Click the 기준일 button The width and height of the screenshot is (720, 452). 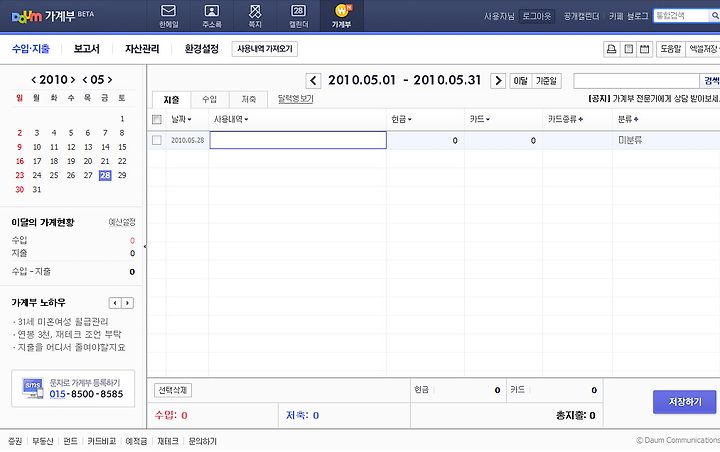point(546,81)
